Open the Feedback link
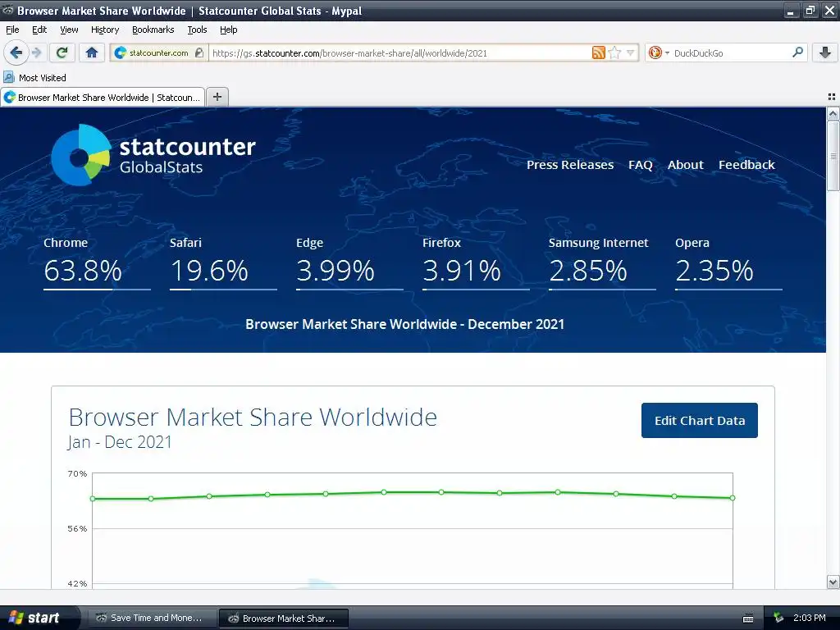This screenshot has height=630, width=840. pyautogui.click(x=746, y=165)
